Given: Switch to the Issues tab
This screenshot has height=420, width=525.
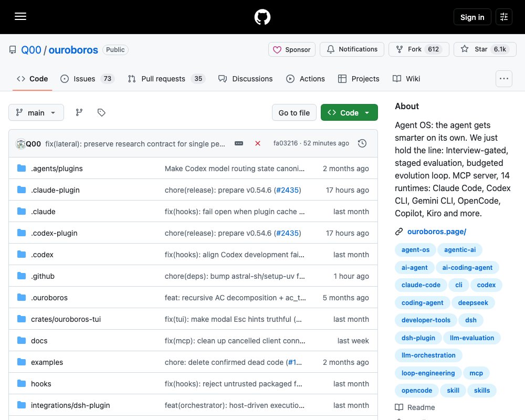Looking at the screenshot, I should [87, 79].
